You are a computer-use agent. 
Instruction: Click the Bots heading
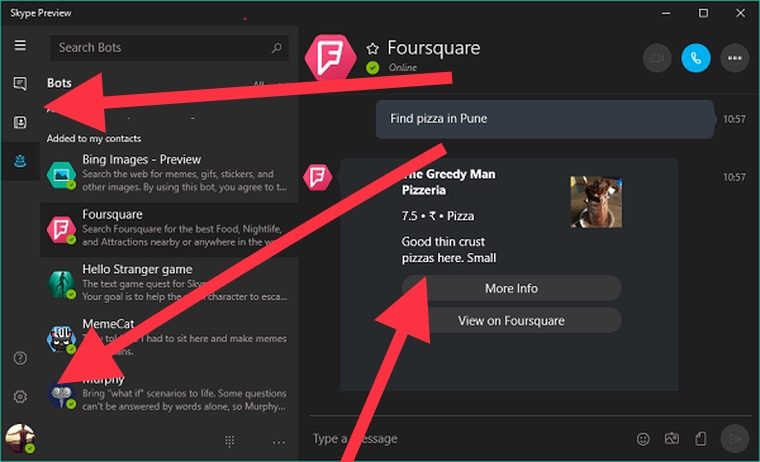pos(59,83)
